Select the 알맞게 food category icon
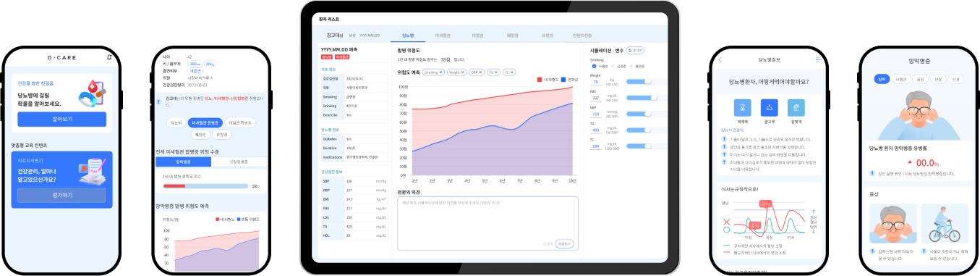The height and width of the screenshot is (276, 980). 796,109
